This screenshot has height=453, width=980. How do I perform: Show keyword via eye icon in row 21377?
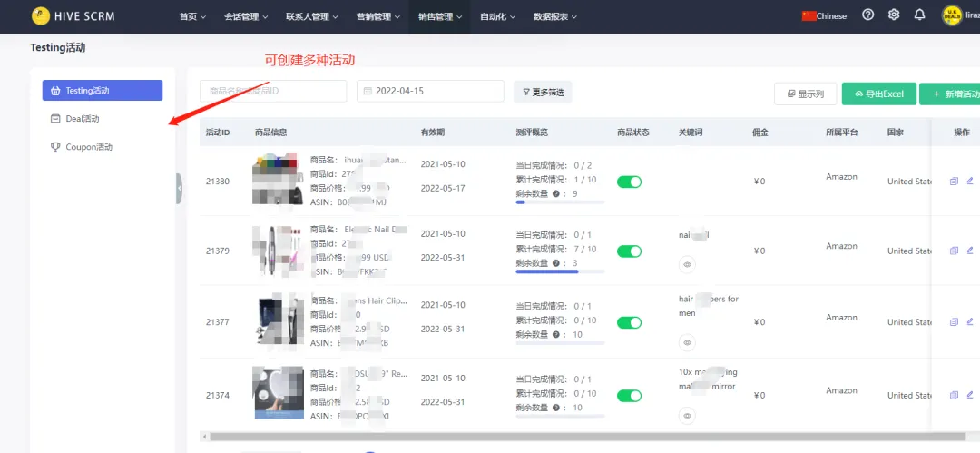687,343
